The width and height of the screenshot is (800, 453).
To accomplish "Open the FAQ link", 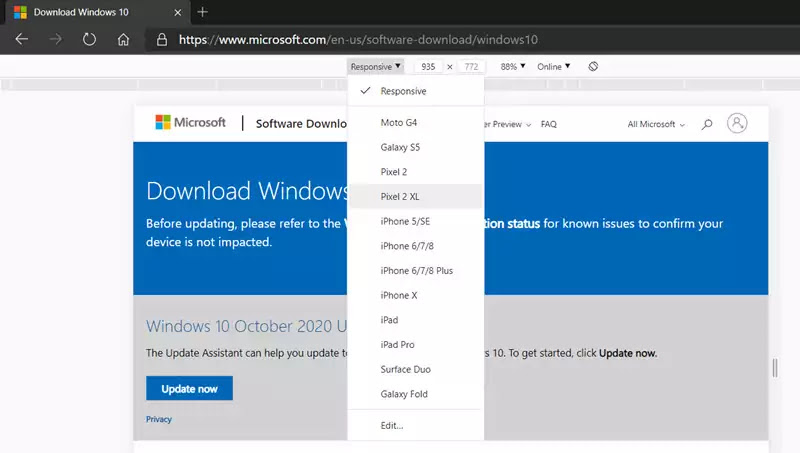I will click(x=548, y=124).
